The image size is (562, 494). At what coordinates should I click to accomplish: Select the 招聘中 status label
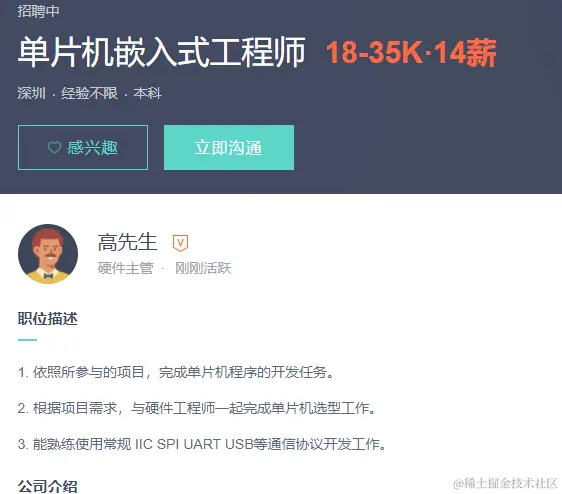(38, 11)
